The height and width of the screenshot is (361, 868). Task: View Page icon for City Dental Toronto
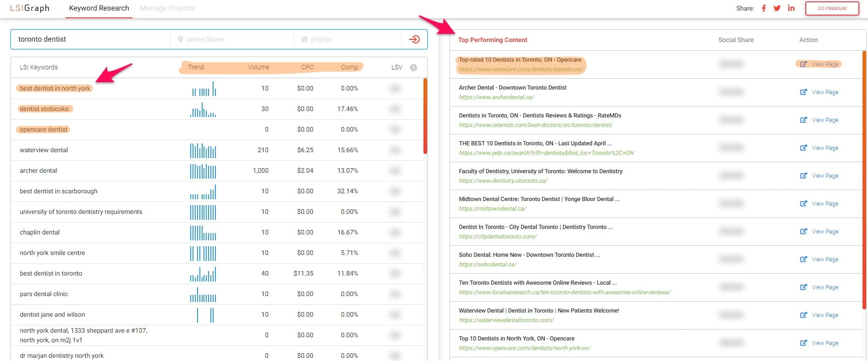[804, 232]
